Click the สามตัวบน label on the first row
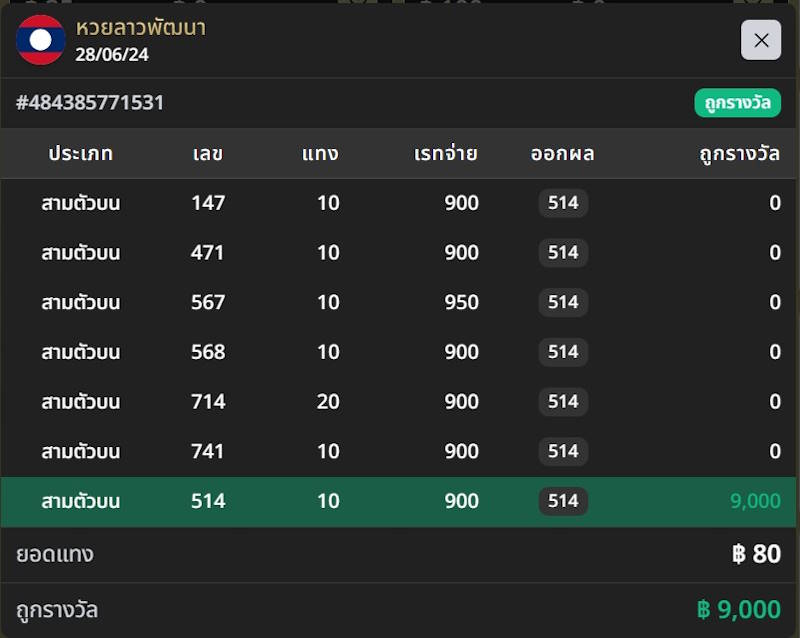This screenshot has height=638, width=800. click(80, 203)
